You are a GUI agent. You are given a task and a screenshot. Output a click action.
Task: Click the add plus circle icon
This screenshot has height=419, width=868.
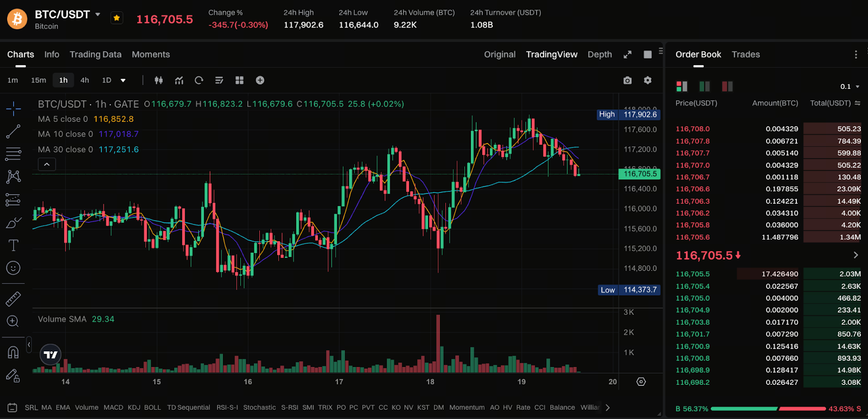tap(260, 80)
